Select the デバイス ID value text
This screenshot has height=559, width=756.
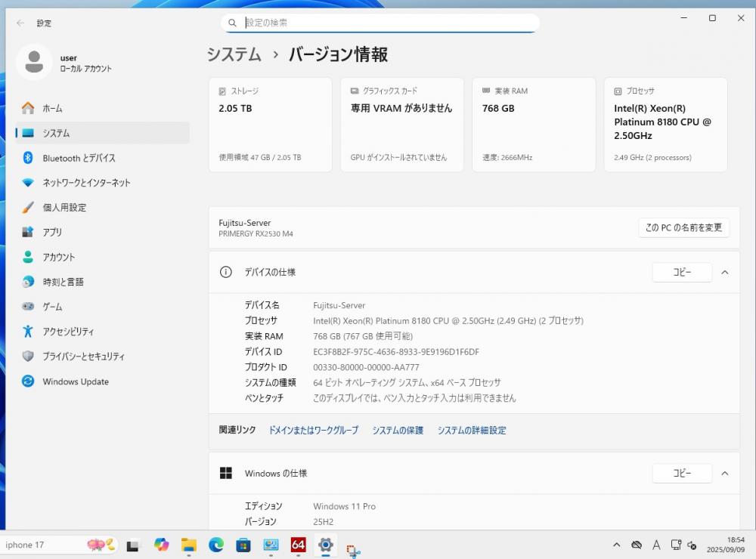point(396,352)
